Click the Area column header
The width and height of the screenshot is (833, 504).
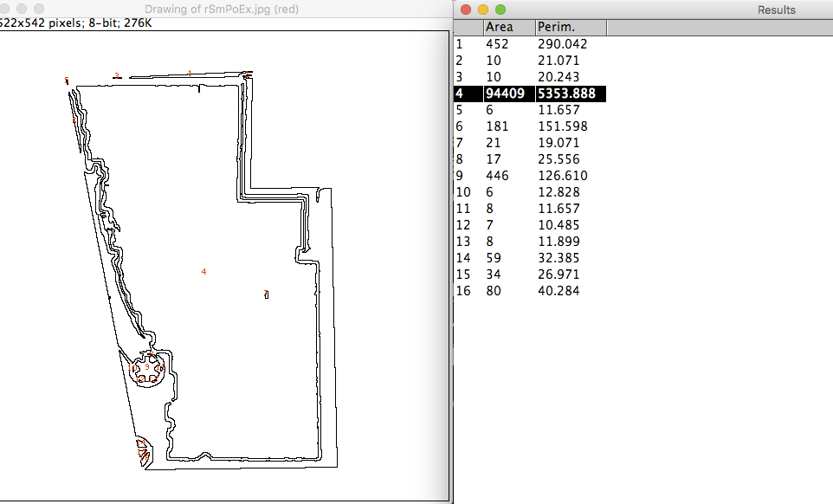pos(509,27)
